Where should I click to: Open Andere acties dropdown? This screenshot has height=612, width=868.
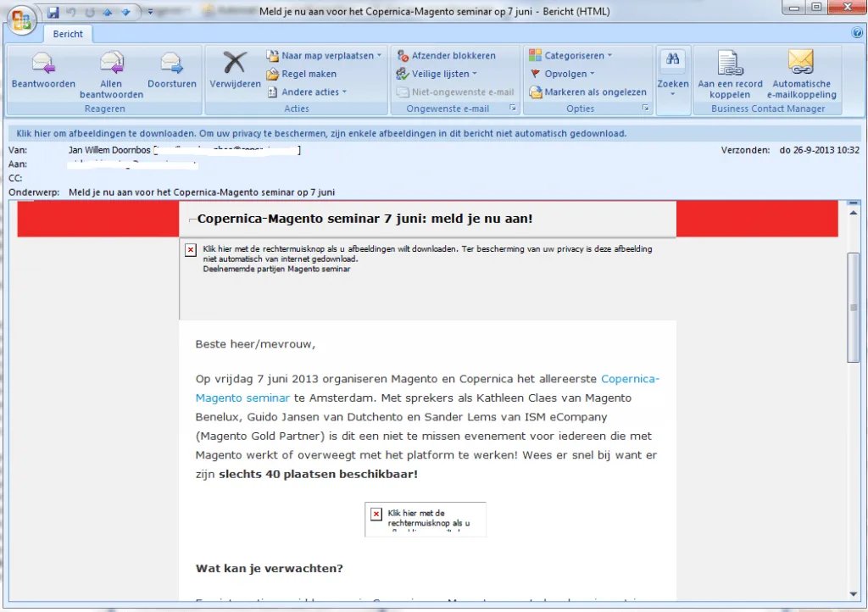(307, 92)
